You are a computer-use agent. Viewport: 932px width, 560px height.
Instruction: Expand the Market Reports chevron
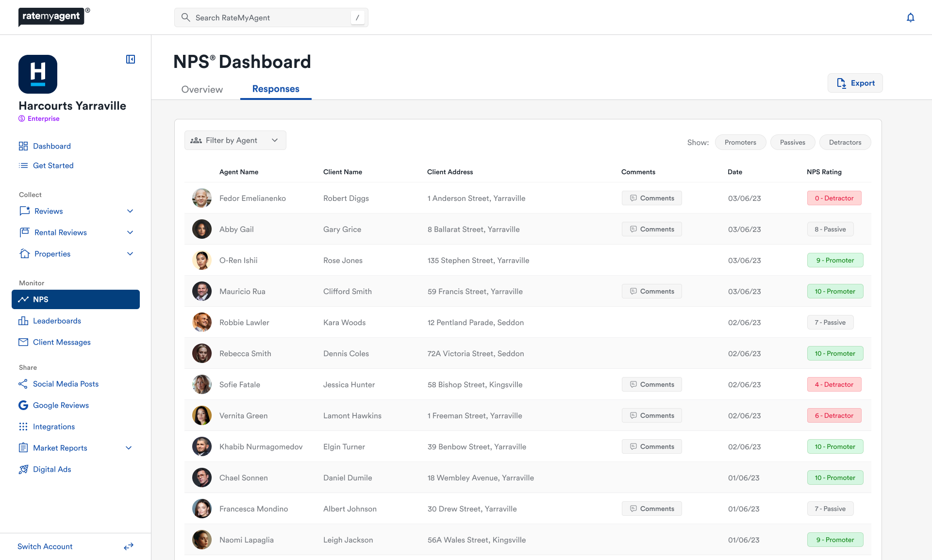coord(129,448)
